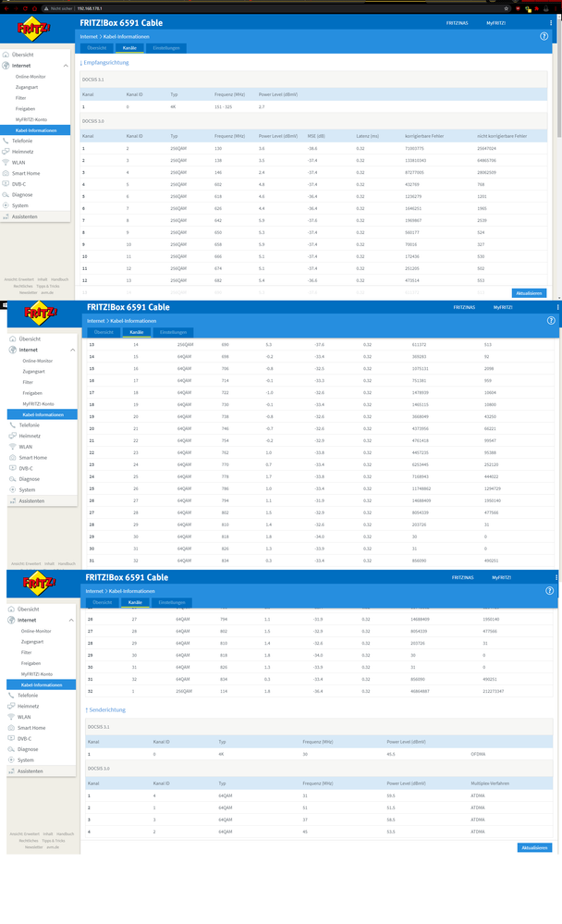
Task: Click the Übersicht home icon in top capture sidebar
Action: 6,55
